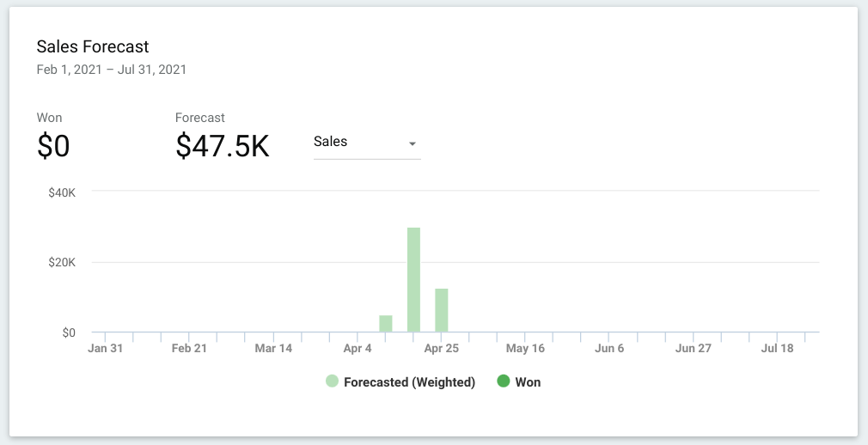Viewport: 868px width, 445px height.
Task: Select the shortest forecast bar in chart
Action: tap(386, 323)
